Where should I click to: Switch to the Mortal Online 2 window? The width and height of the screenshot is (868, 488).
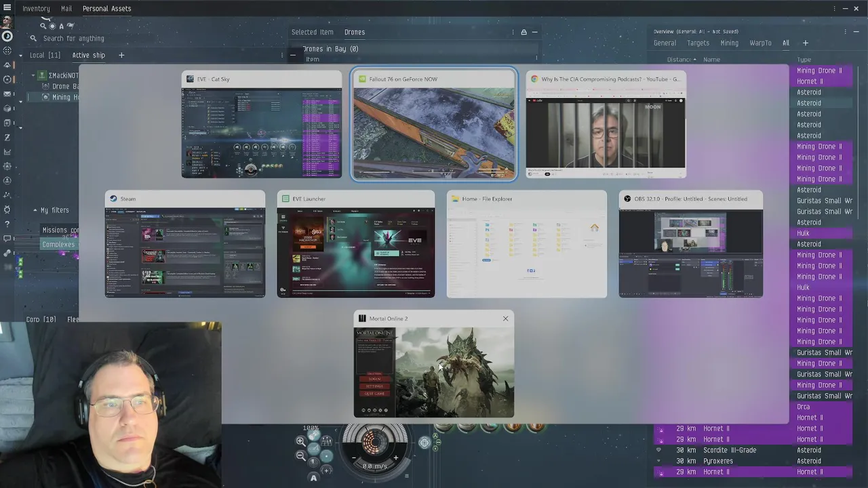434,364
